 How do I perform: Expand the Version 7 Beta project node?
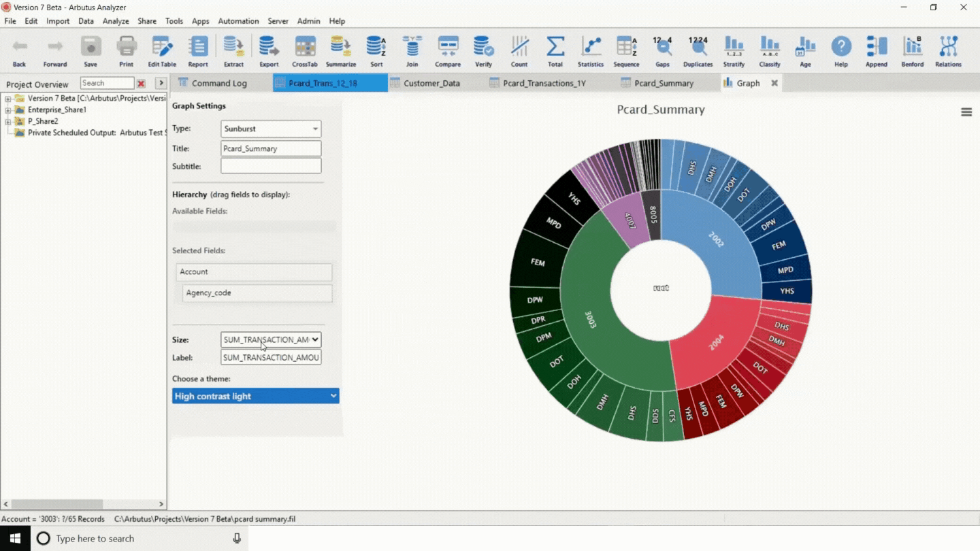[x=8, y=99]
